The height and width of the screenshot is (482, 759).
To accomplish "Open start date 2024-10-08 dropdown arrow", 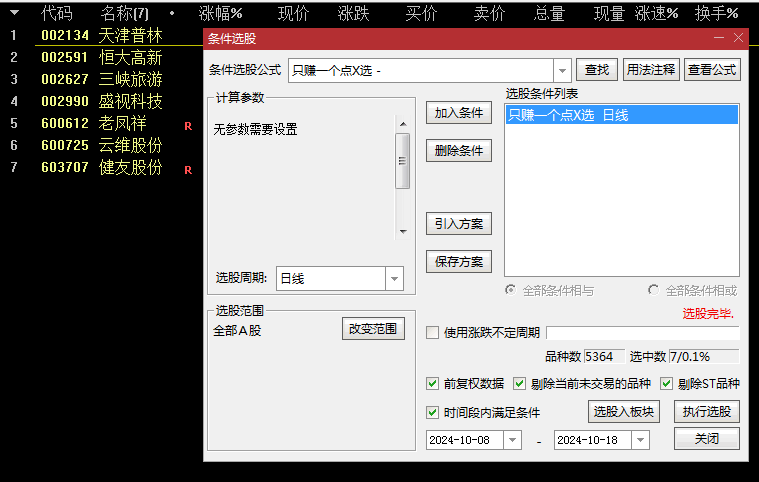I will point(512,440).
